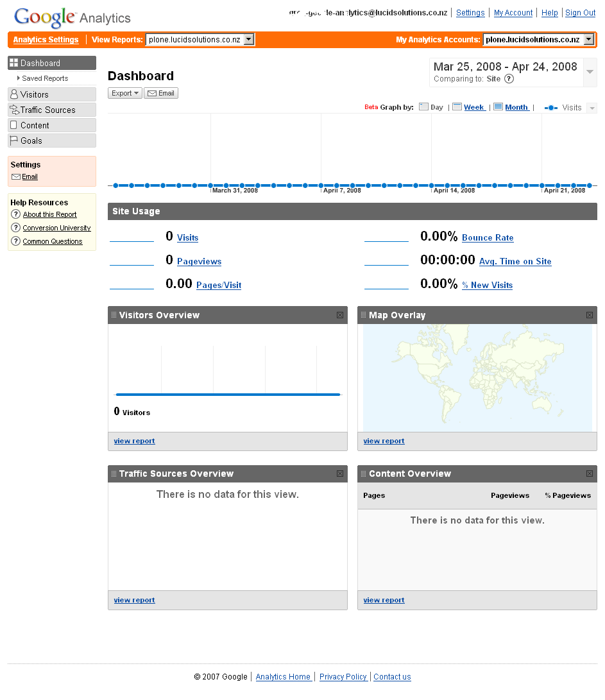Open the Pageviews report link
This screenshot has height=700, width=605.
tap(199, 262)
